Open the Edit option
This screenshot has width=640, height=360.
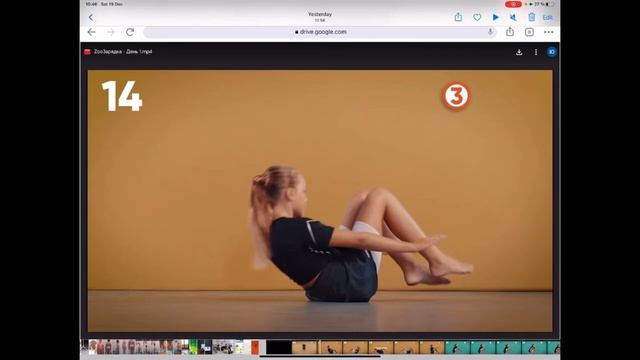tap(547, 18)
